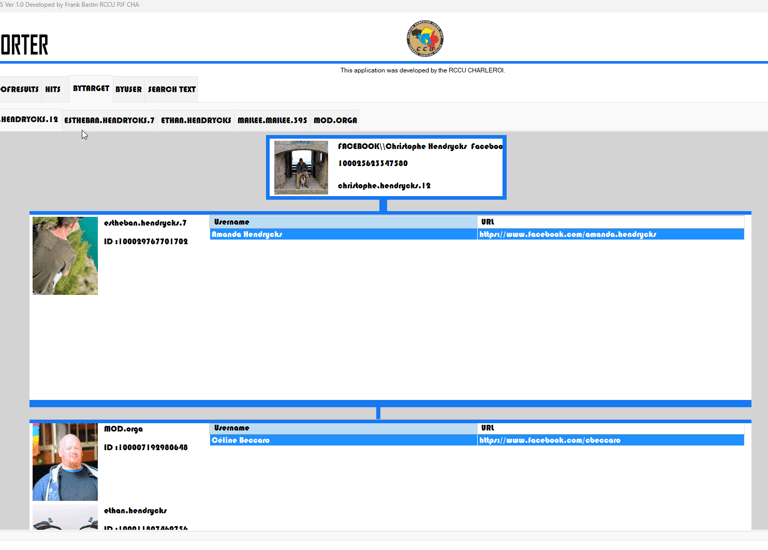Click the estheban.hendrycks.7 profile photo
This screenshot has width=768, height=550.
pos(65,256)
